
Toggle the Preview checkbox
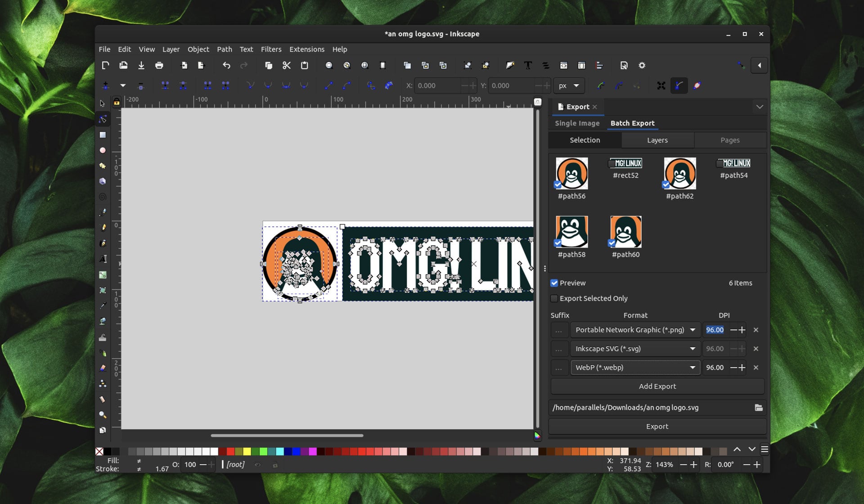coord(554,283)
